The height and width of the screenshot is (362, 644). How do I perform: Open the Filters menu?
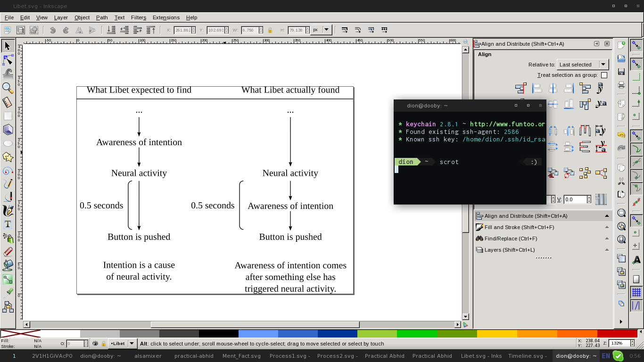(139, 17)
